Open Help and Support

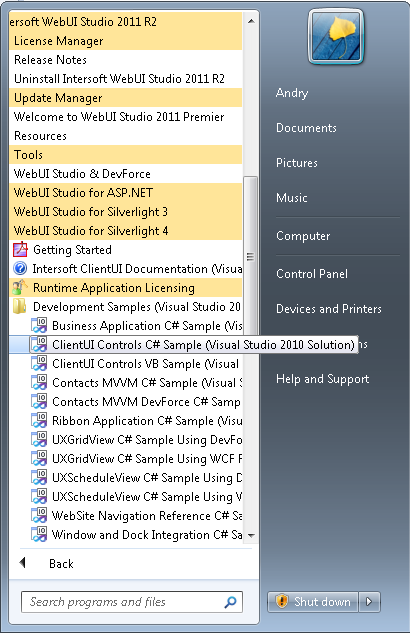322,379
